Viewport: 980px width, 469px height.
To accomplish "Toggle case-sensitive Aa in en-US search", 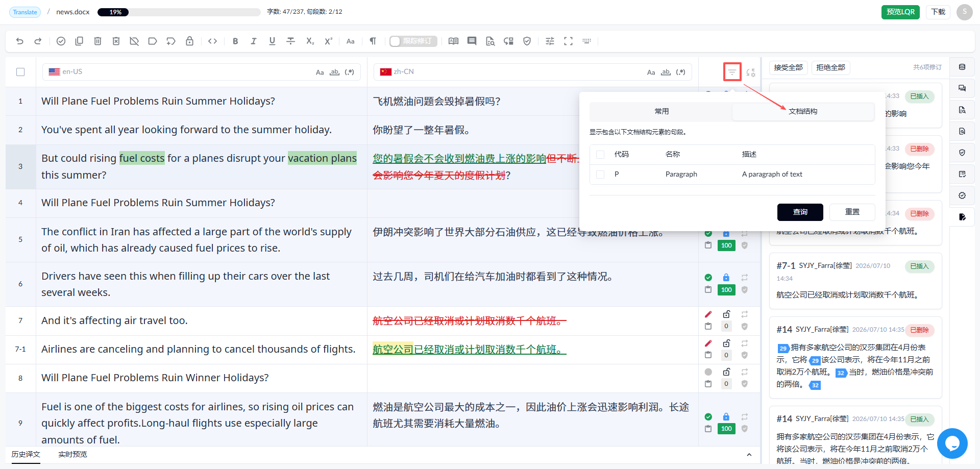I will (x=320, y=72).
